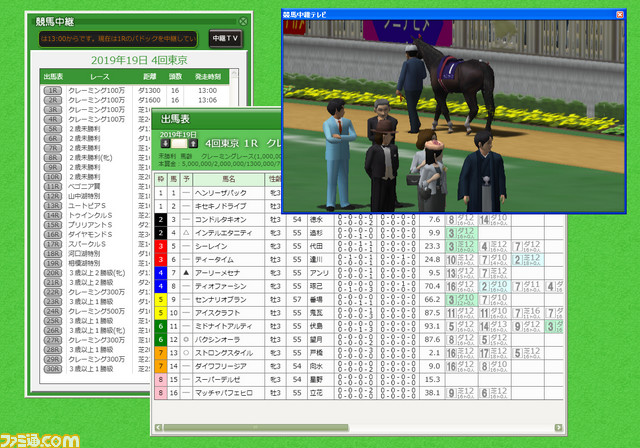Select horse コンドルタキオン in the entry table

tap(222, 218)
